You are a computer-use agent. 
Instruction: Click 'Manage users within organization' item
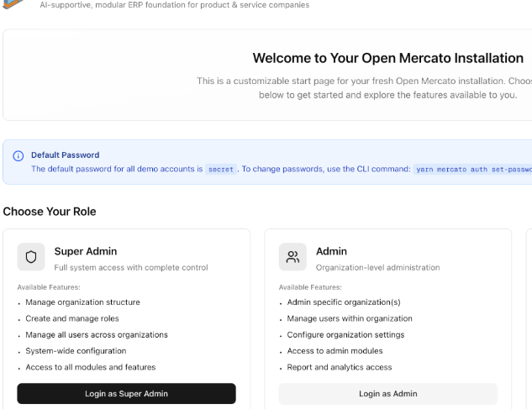(350, 318)
